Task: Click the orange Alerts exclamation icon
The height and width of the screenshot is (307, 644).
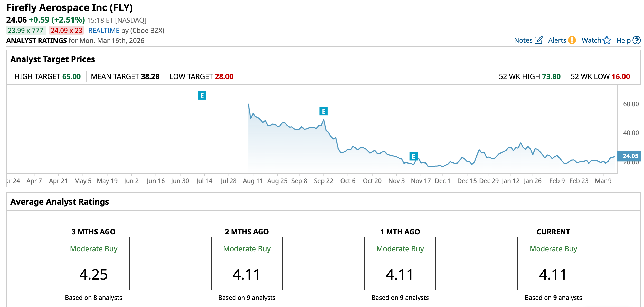Action: [x=572, y=40]
